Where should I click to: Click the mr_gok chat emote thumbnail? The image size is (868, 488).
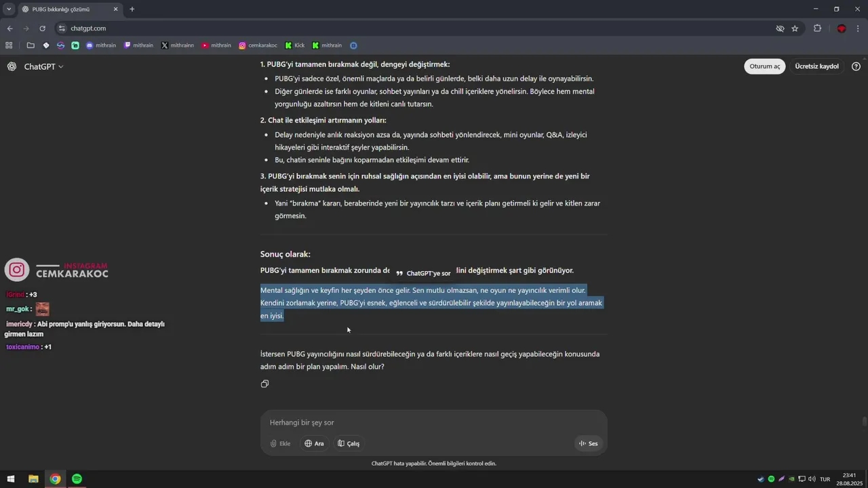coord(43,309)
